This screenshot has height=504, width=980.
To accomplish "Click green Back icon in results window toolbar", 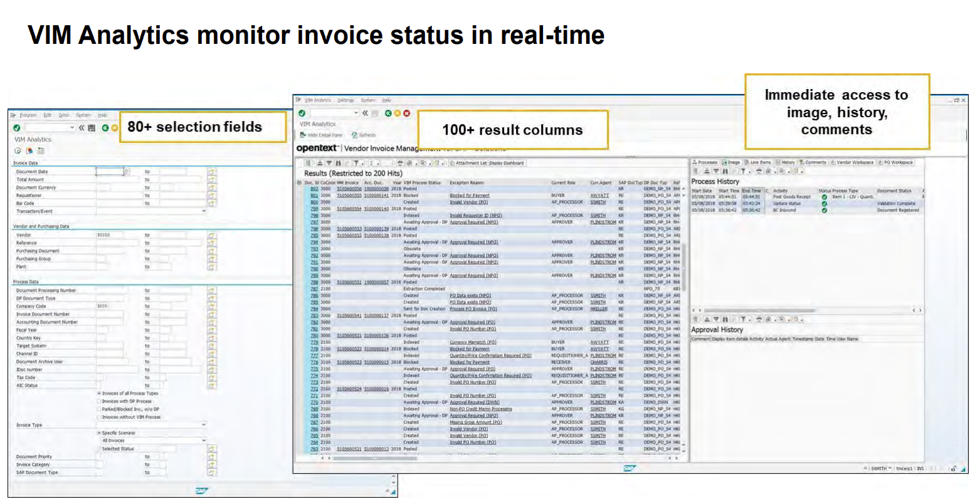I will click(x=388, y=113).
